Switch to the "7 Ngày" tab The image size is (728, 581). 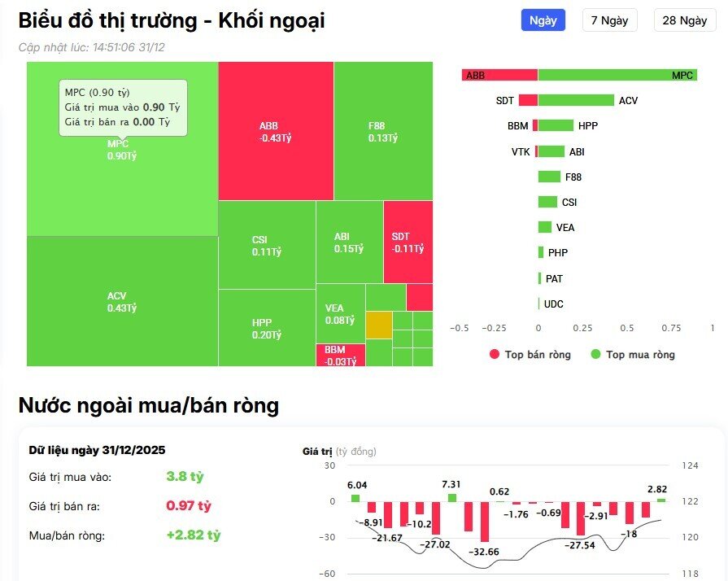609,20
